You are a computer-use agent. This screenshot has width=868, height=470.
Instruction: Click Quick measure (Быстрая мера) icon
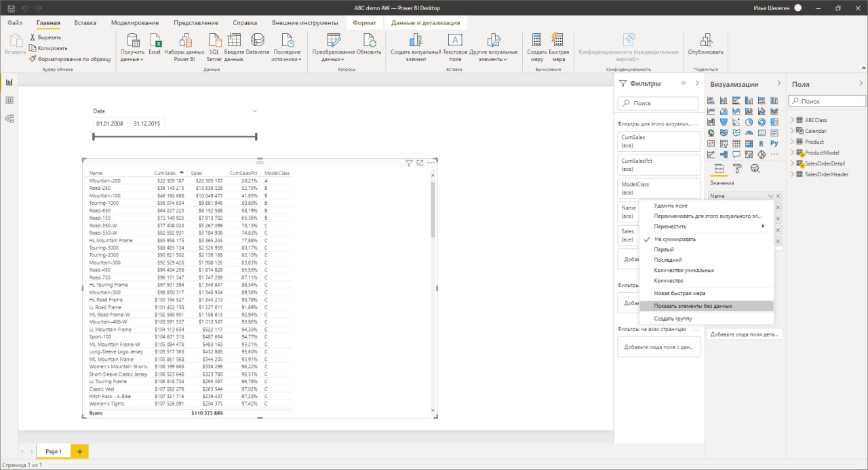click(558, 41)
